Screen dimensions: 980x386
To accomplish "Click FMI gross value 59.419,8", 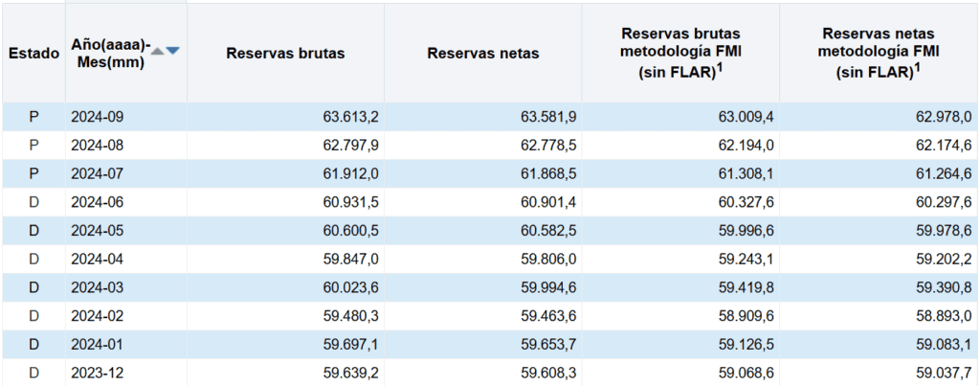I will click(x=746, y=287).
